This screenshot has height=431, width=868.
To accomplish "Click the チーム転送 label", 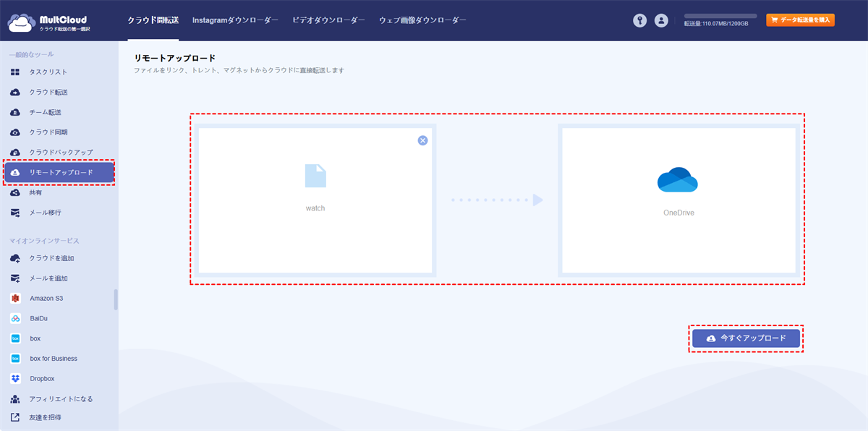I will (x=46, y=113).
